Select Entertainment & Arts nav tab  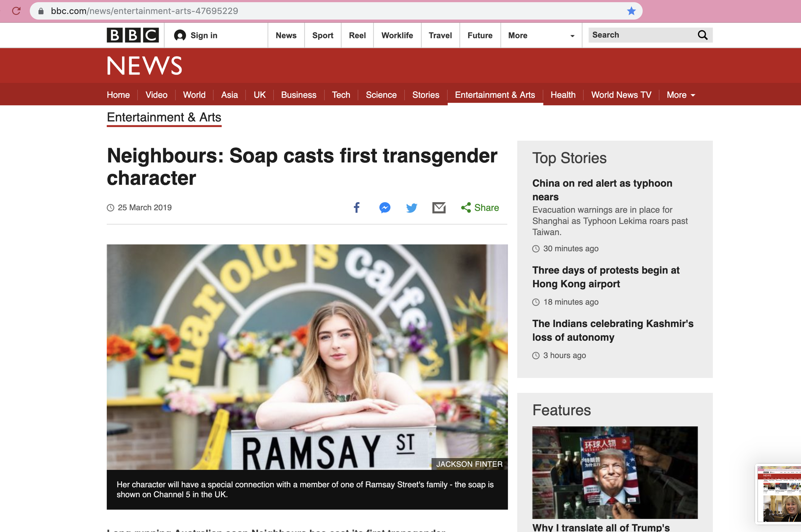pos(495,95)
